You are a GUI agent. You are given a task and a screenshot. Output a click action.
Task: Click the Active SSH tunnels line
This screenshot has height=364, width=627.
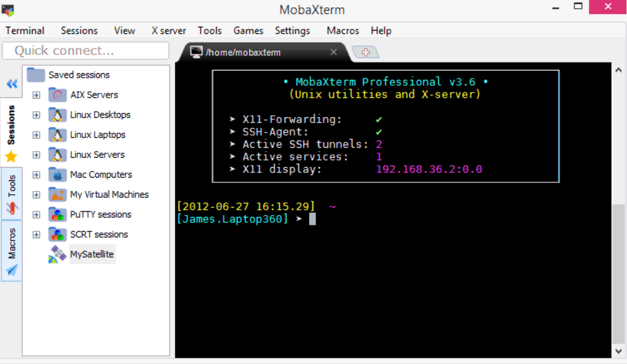click(307, 144)
